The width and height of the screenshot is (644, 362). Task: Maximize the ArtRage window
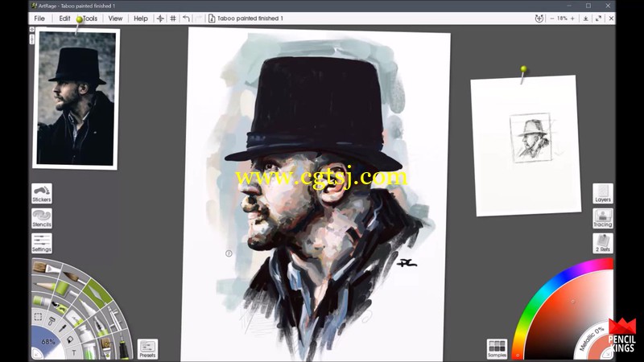click(x=588, y=6)
